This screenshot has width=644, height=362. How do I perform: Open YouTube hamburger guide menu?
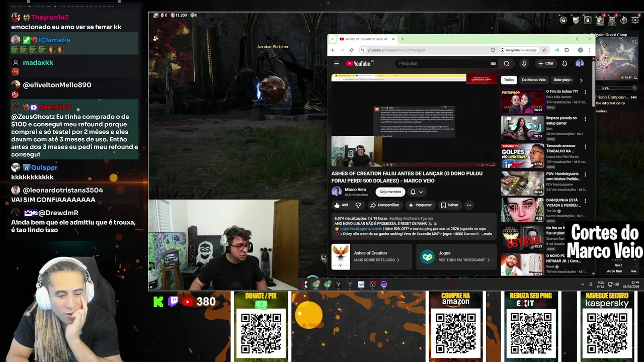coord(337,63)
